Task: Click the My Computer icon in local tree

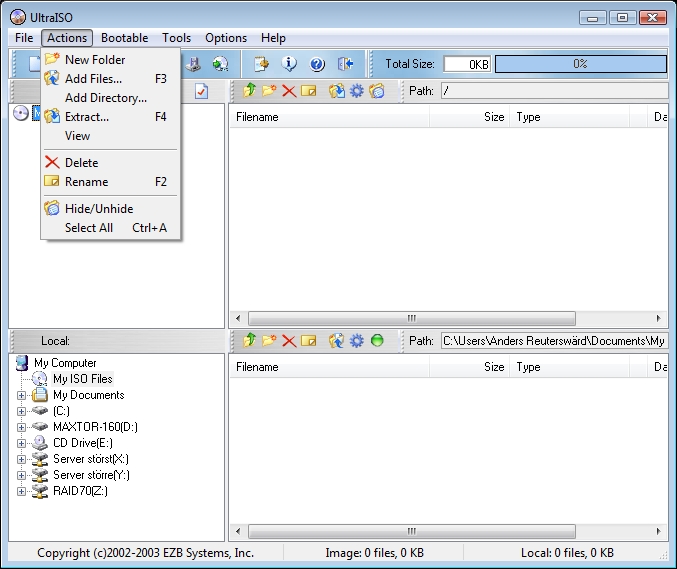Action: tap(22, 363)
